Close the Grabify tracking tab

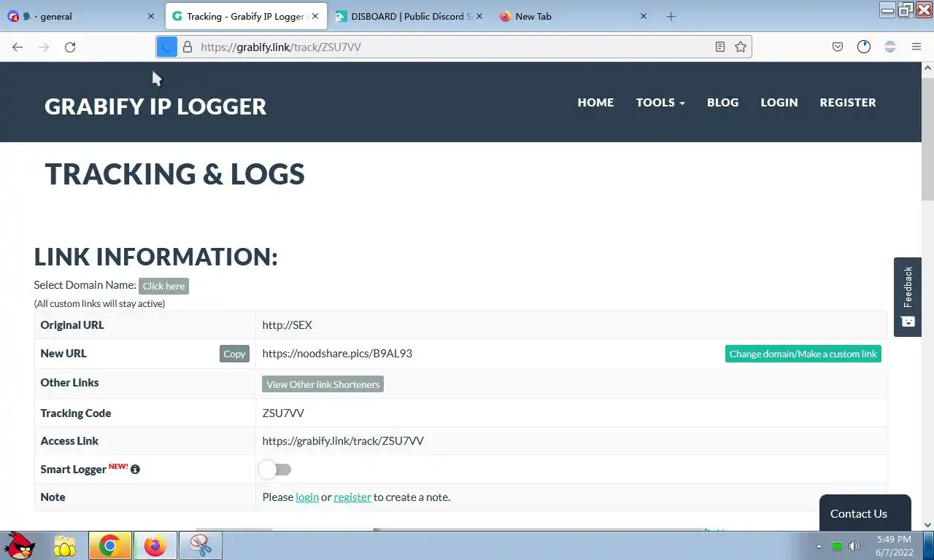(x=315, y=16)
